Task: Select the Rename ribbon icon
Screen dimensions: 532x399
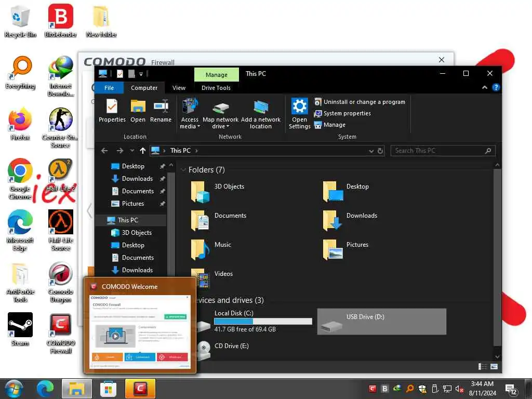Action: click(x=161, y=111)
